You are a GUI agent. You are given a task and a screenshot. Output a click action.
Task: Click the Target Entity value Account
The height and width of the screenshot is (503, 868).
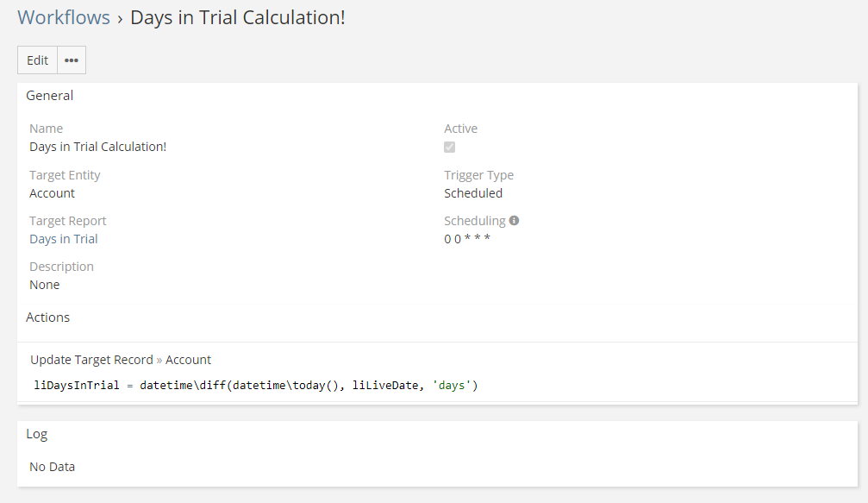(x=53, y=193)
